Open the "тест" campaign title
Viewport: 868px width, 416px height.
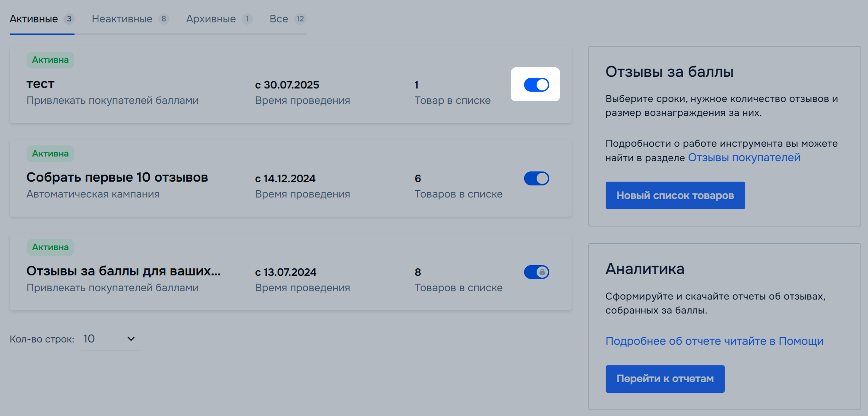click(41, 84)
